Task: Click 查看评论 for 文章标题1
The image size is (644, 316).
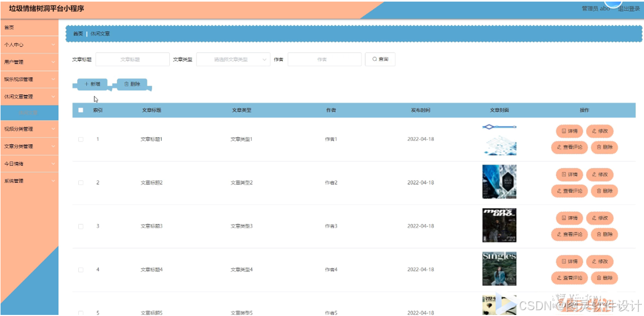Action: tap(569, 147)
